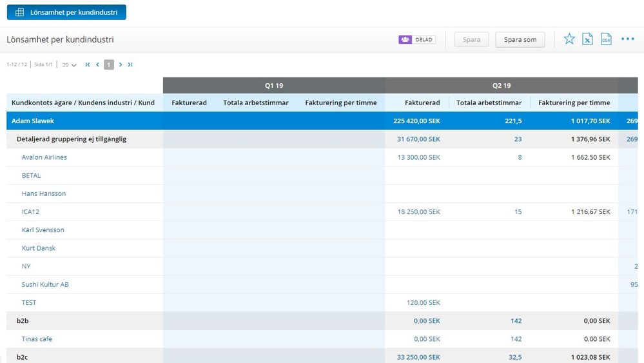Open Tinas cafe customer link

click(37, 338)
